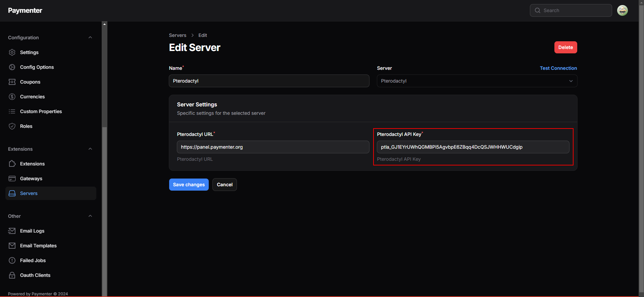Collapse the Other sidebar section

pos(90,216)
